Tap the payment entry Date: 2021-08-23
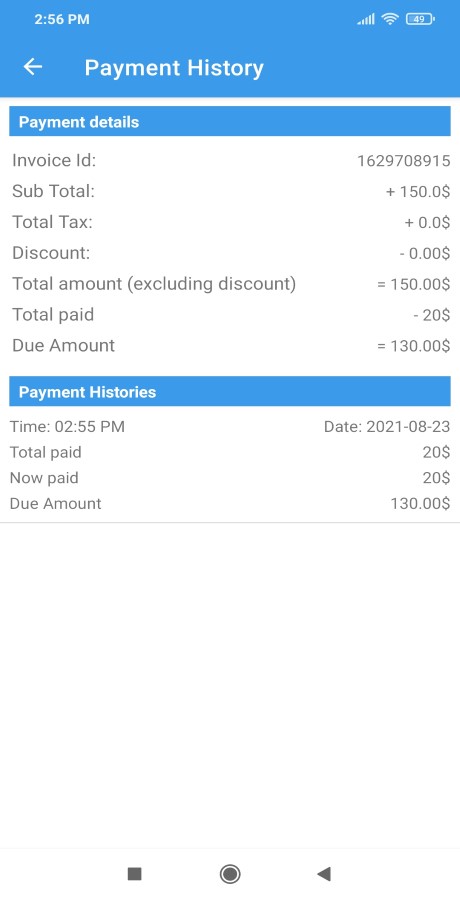This screenshot has height=900, width=460. (x=387, y=426)
